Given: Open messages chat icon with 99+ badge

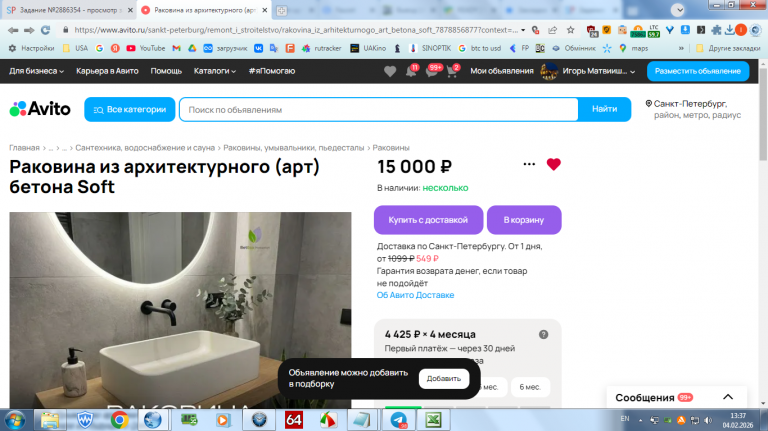Looking at the screenshot, I should [x=433, y=71].
